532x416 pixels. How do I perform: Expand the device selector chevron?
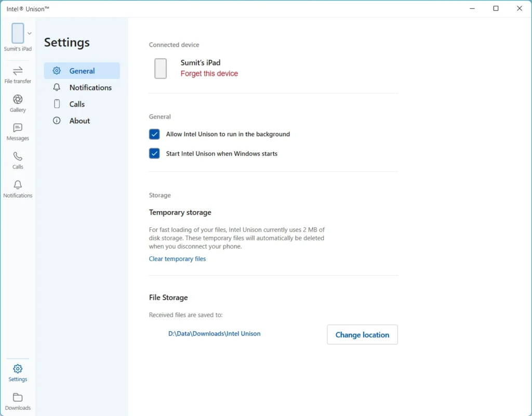pyautogui.click(x=30, y=33)
